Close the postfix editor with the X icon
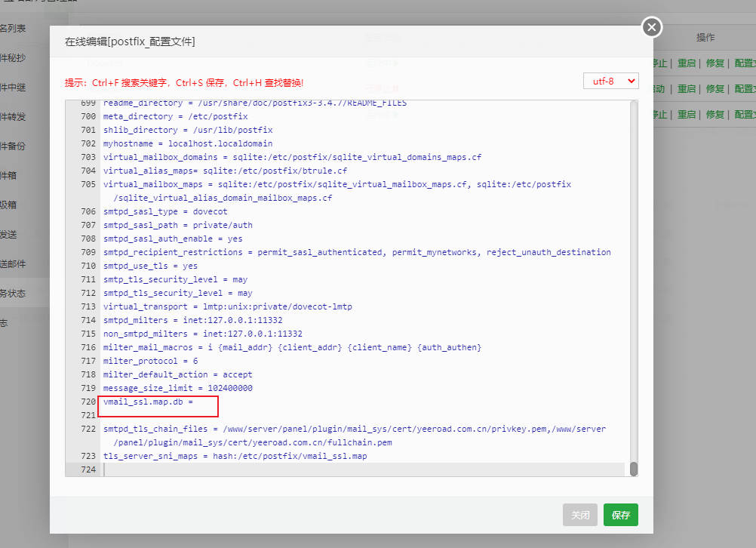This screenshot has height=548, width=756. point(652,28)
